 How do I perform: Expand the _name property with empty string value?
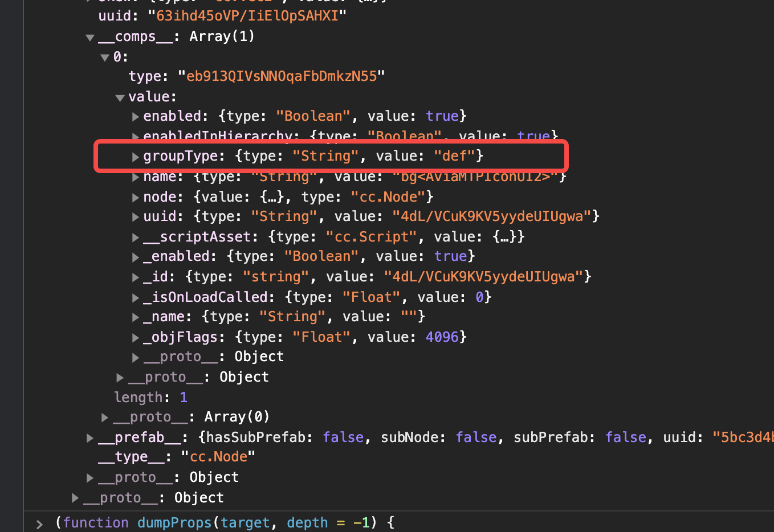pos(136,317)
